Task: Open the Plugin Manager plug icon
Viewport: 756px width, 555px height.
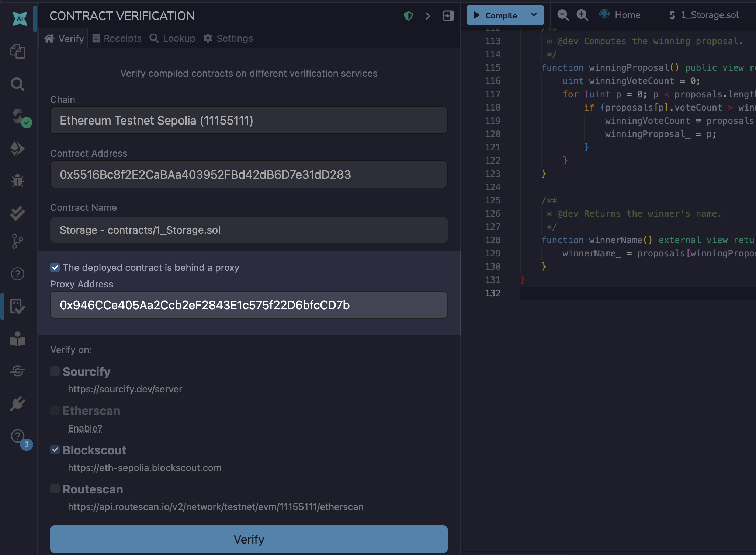Action: [x=18, y=404]
